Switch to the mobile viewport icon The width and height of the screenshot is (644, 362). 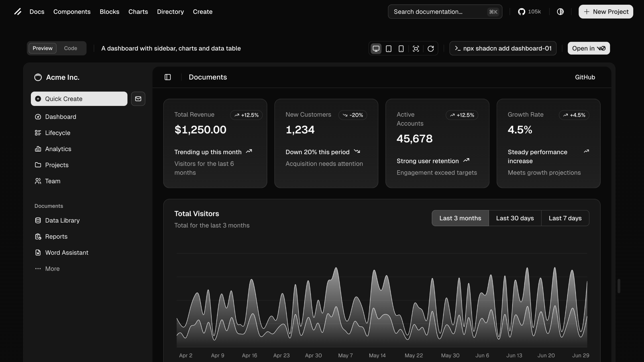point(401,49)
